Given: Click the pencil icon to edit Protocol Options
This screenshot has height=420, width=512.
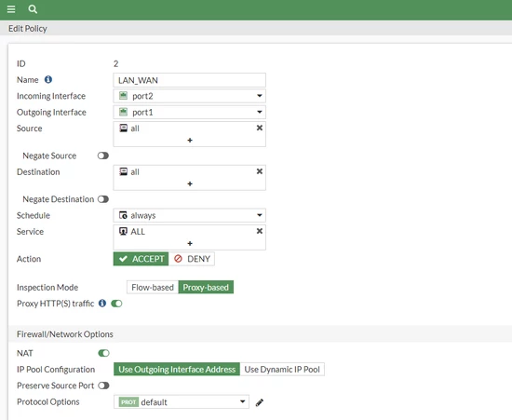Looking at the screenshot, I should (x=260, y=402).
